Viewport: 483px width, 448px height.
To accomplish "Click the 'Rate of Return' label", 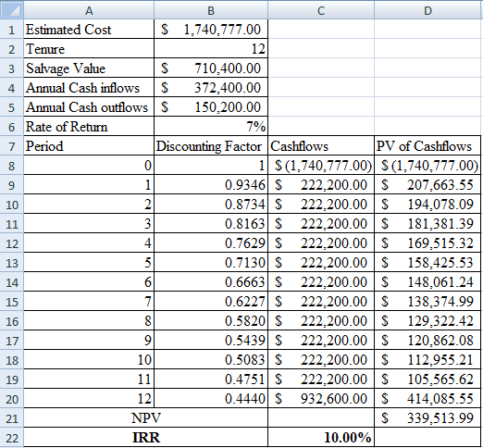I will [x=89, y=127].
